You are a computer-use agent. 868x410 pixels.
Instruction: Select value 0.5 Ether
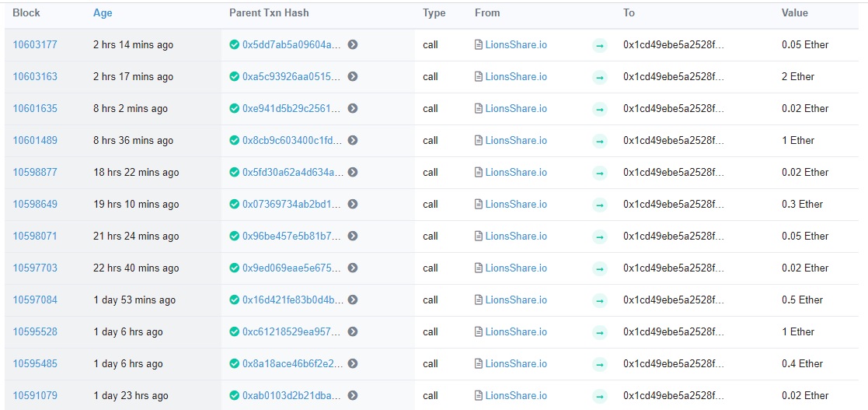802,300
